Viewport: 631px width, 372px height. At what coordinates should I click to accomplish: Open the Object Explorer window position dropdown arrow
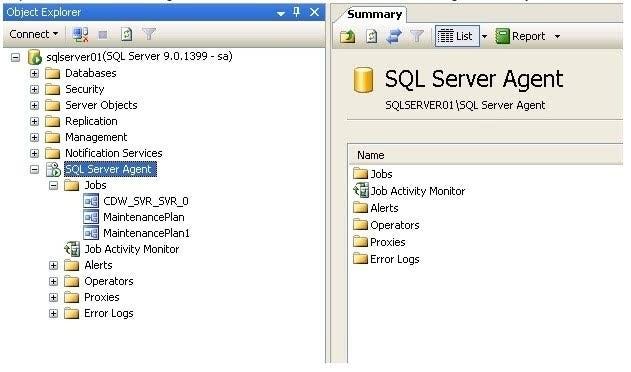[x=281, y=13]
